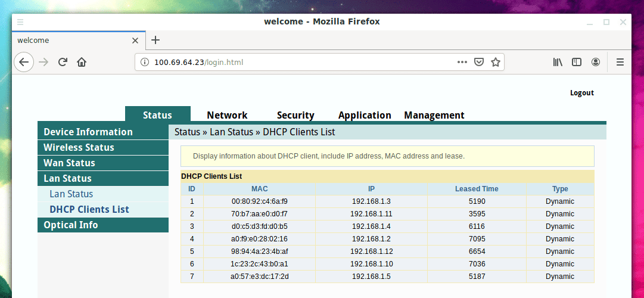Open a new browser tab
Image resolution: width=644 pixels, height=298 pixels.
point(155,40)
